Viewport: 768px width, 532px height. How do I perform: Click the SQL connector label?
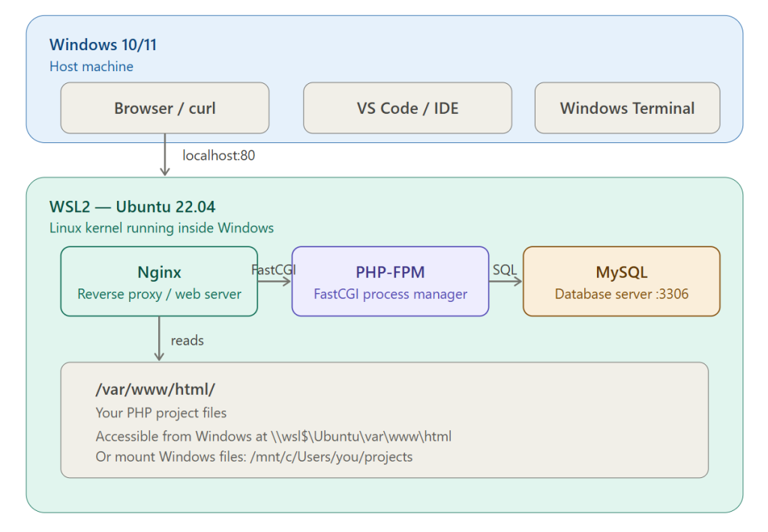point(505,270)
